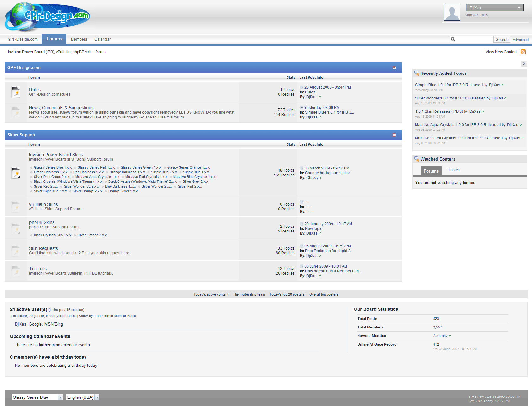Open the Skin Requests forum link
The height and width of the screenshot is (407, 532).
pos(43,248)
